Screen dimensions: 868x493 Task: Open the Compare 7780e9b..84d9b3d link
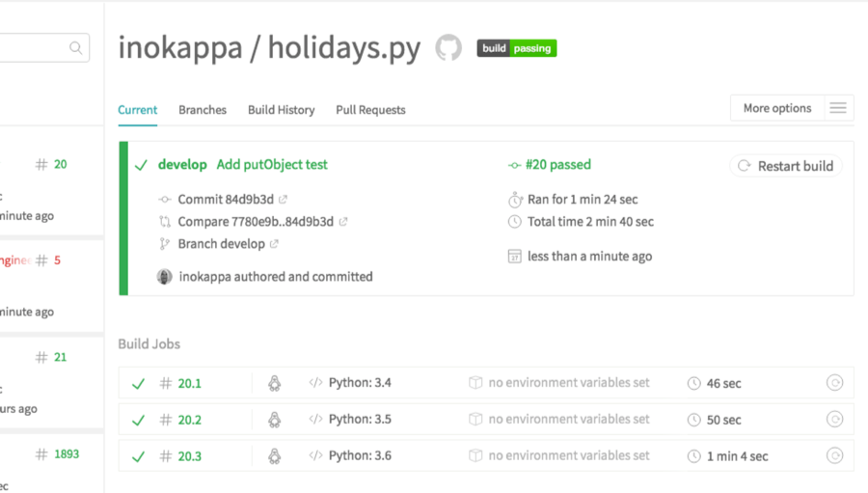click(x=256, y=222)
